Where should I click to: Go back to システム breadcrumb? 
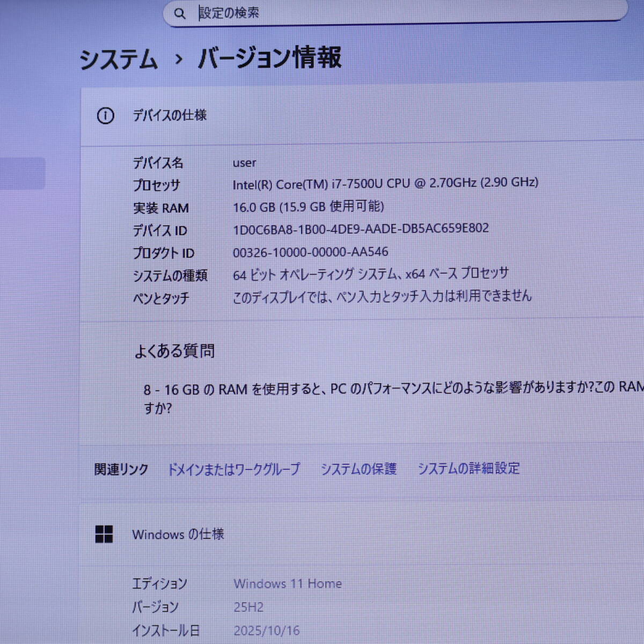119,59
